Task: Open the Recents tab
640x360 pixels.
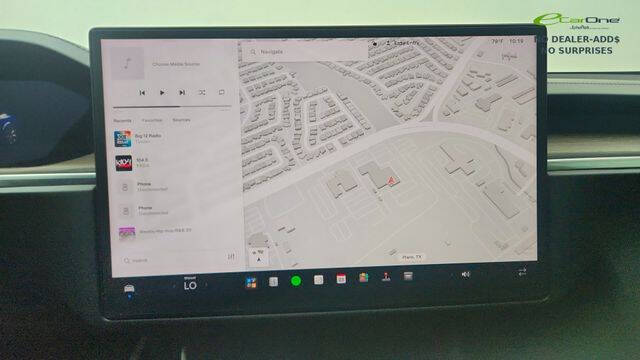Action: coord(122,121)
